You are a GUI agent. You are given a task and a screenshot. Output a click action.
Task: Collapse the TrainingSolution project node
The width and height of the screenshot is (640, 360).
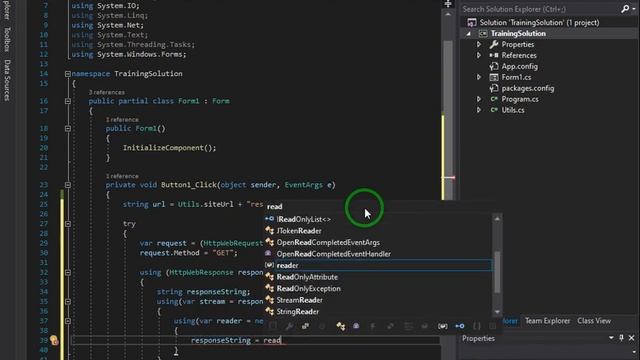pyautogui.click(x=468, y=34)
